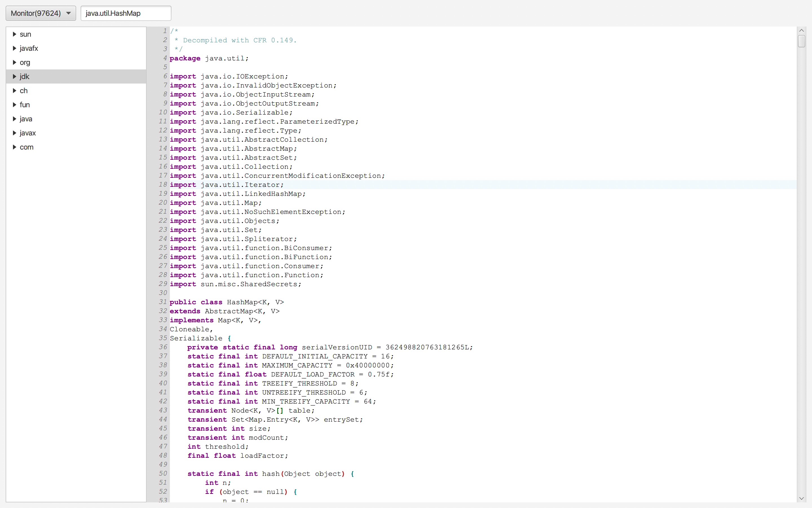Click the serialVersionUID field declaration
The width and height of the screenshot is (812, 508).
click(330, 347)
